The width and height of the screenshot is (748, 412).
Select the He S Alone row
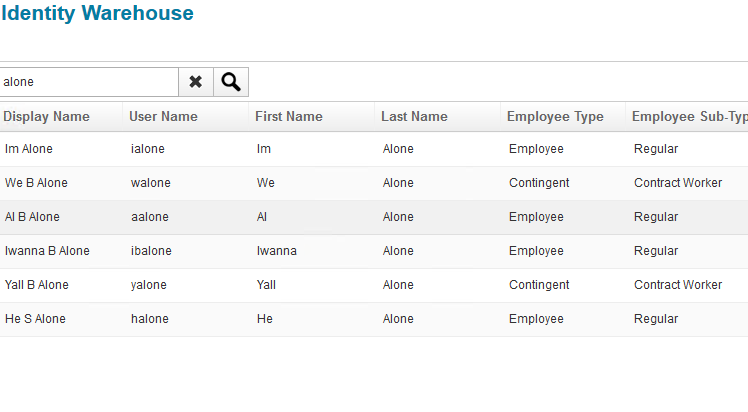35,319
